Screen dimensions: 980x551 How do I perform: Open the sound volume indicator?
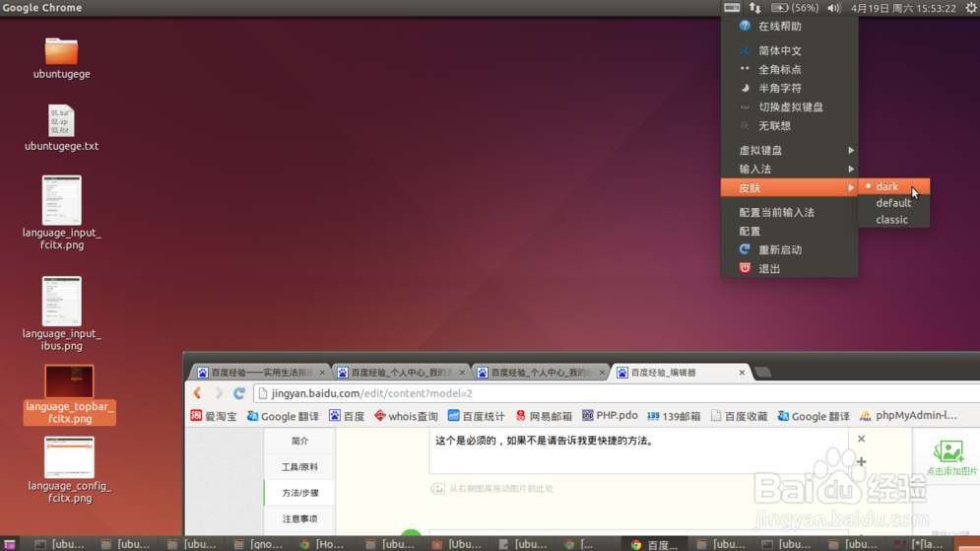point(834,8)
